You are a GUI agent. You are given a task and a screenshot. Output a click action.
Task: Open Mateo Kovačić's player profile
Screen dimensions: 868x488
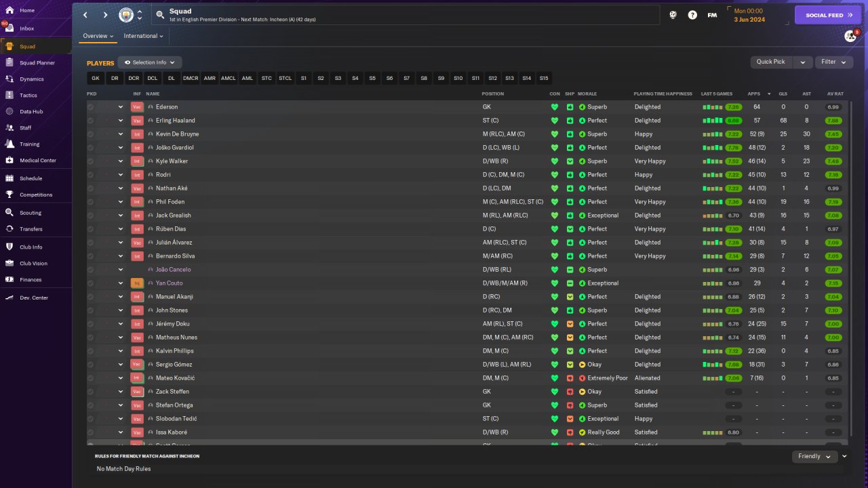[x=175, y=378]
